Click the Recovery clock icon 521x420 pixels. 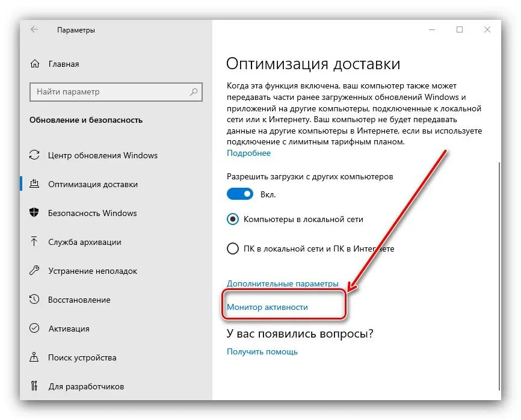pyautogui.click(x=34, y=300)
